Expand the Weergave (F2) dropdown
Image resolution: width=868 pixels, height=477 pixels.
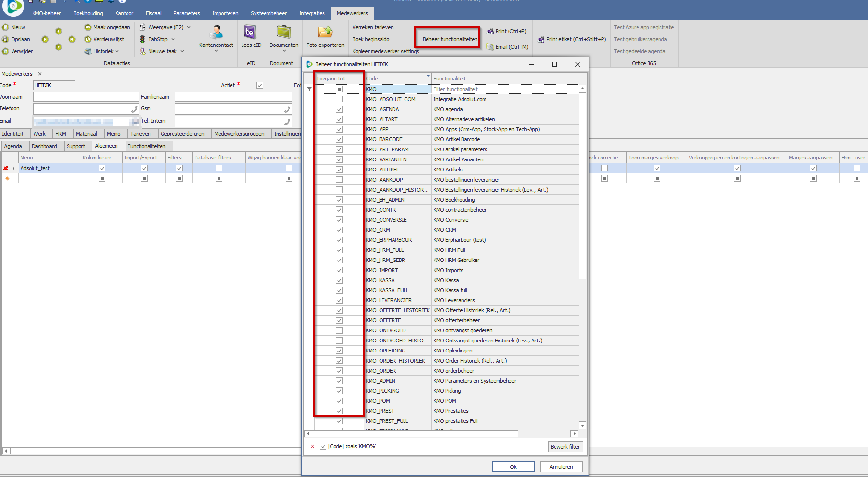[189, 27]
